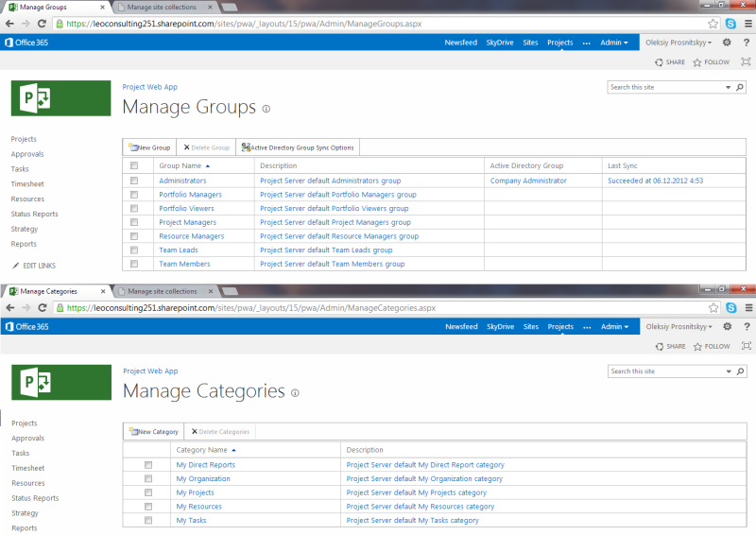Sort by Group Name column header
The image size is (756, 535).
(x=180, y=165)
